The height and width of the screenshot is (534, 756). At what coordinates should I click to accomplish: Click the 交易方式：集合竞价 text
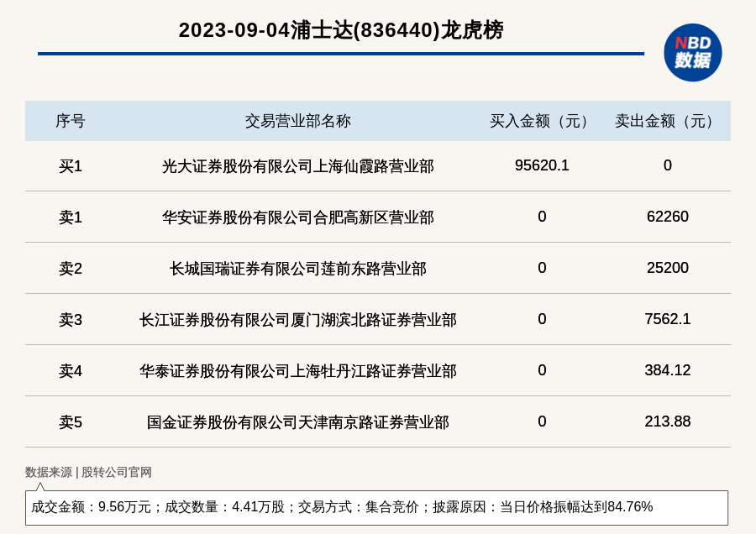[x=358, y=507]
